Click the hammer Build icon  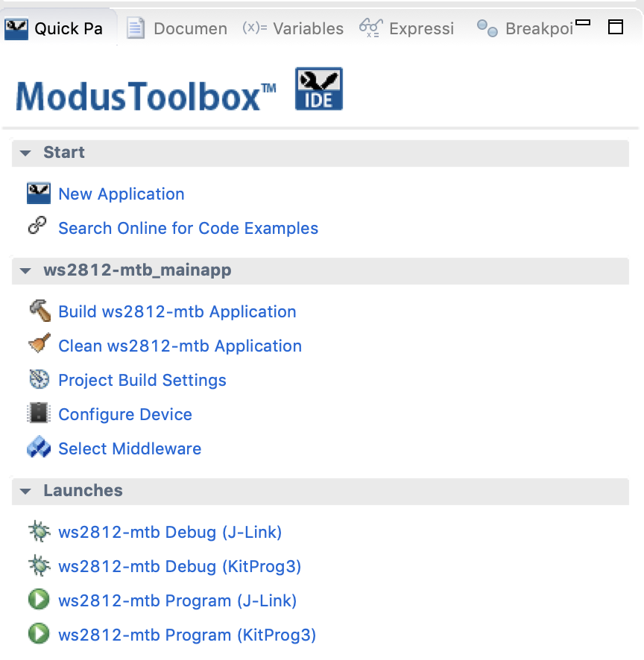[40, 311]
